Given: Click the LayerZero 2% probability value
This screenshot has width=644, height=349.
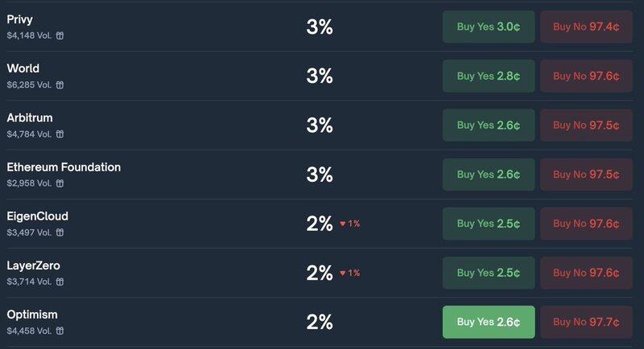Looking at the screenshot, I should coord(320,273).
